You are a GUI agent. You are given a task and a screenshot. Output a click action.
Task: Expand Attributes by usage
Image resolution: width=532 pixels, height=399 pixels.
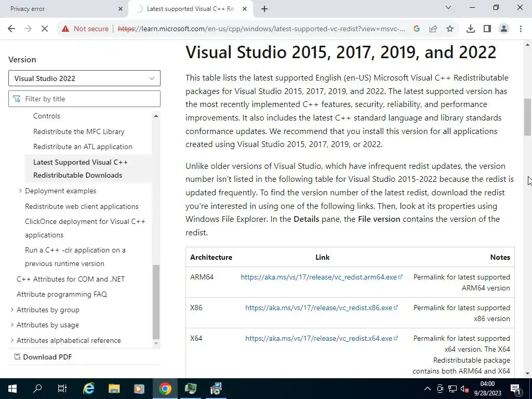tap(12, 325)
